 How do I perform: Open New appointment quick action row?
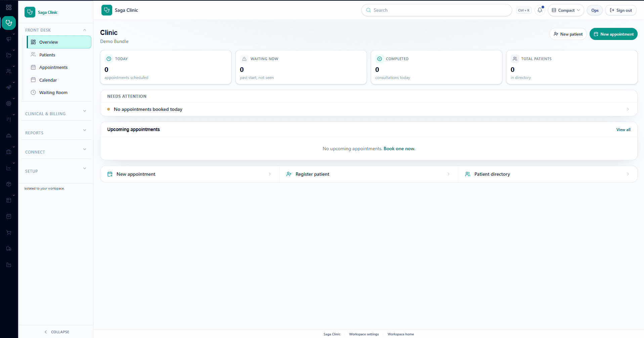click(x=190, y=174)
